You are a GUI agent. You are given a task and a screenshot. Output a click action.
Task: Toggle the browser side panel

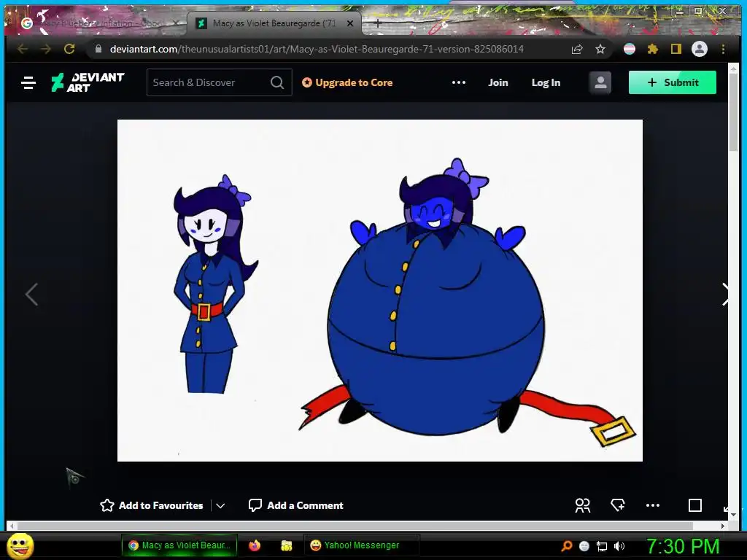point(676,49)
